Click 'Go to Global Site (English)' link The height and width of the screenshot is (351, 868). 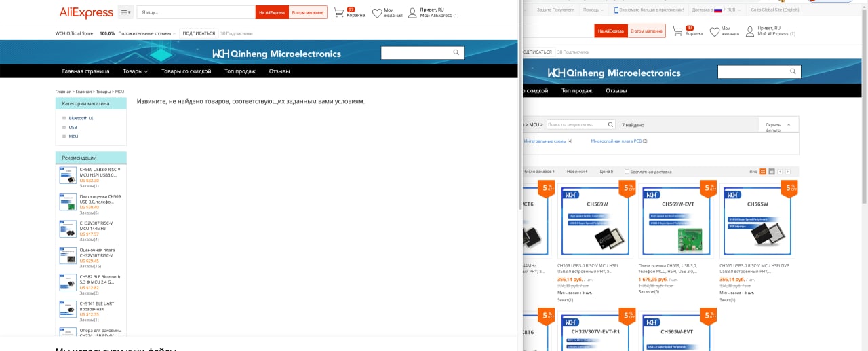(x=774, y=10)
